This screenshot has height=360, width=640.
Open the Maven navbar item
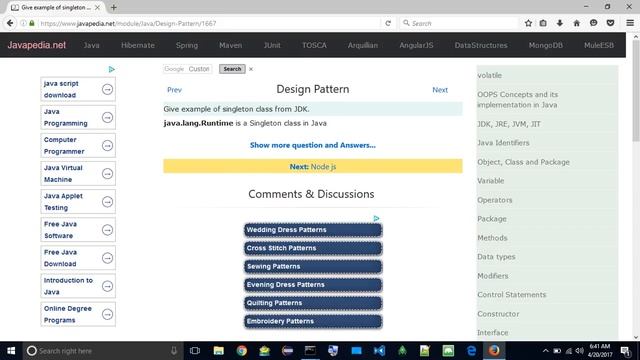(x=231, y=45)
